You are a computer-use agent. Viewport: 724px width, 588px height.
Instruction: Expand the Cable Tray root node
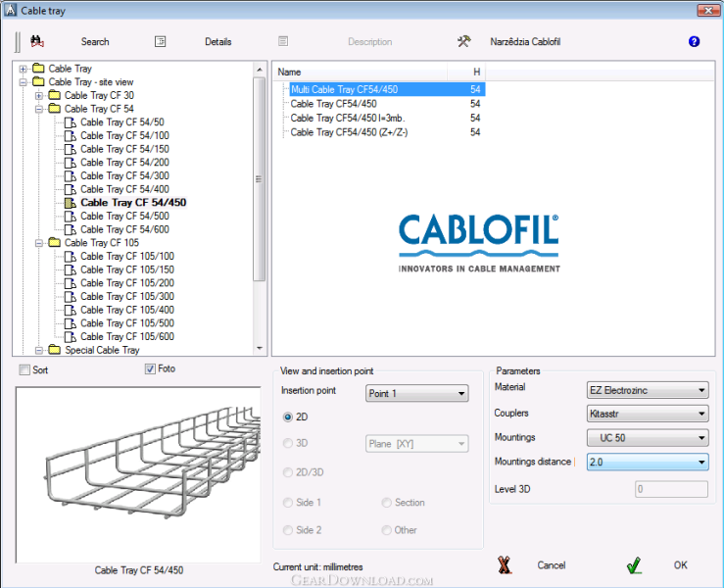pyautogui.click(x=23, y=69)
